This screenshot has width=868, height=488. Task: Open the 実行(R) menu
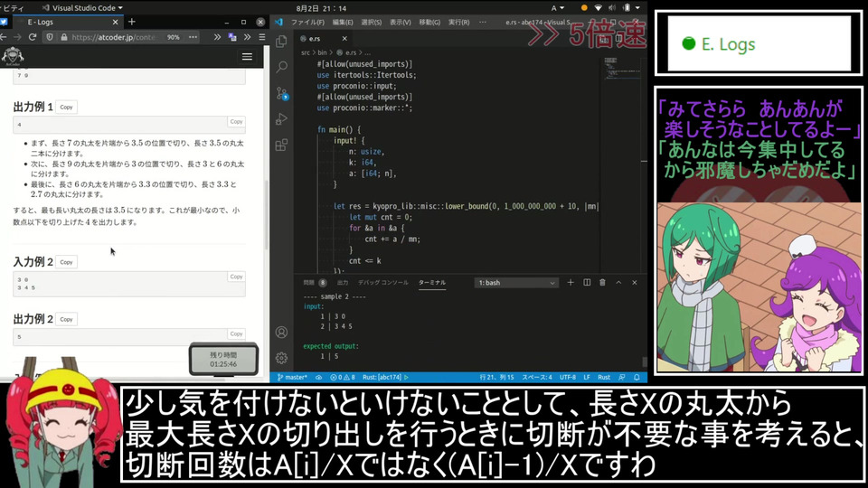[459, 22]
